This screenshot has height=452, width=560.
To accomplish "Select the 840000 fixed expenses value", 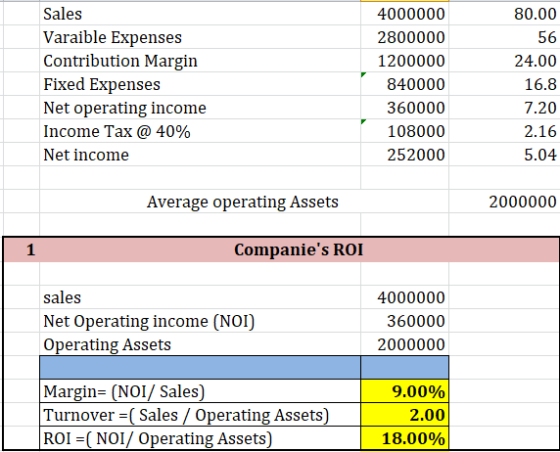I will [405, 84].
